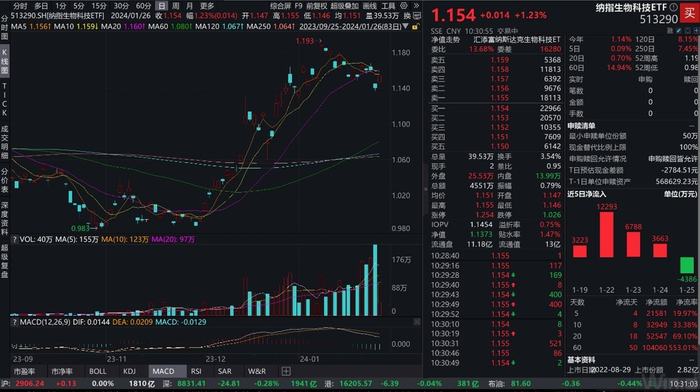Screen dimensions: 700x392
Task: Click the 申赎清单 section header
Action: pyautogui.click(x=581, y=126)
